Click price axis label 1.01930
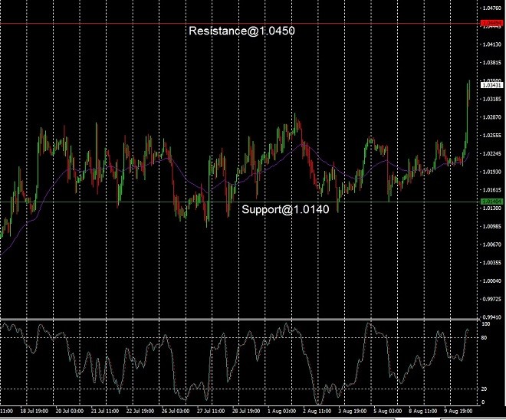Screen dimensions: 506x420 [x=492, y=172]
